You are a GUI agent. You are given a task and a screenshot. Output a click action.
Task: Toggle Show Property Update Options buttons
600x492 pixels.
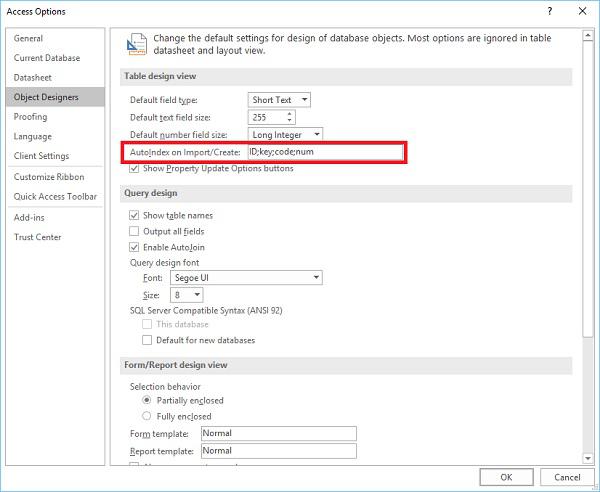point(135,169)
